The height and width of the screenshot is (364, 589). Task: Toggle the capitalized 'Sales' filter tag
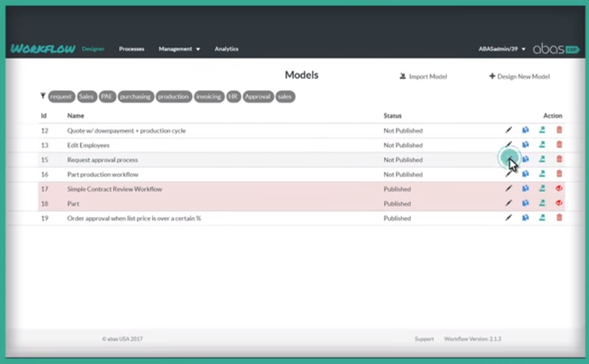pyautogui.click(x=87, y=97)
